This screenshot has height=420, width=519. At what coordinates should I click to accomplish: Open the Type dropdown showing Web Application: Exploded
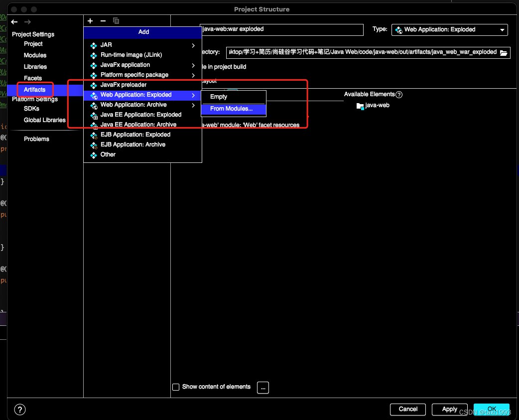[503, 30]
